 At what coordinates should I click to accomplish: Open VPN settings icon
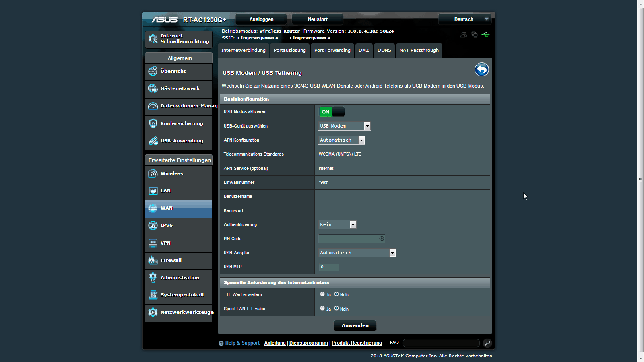click(153, 243)
